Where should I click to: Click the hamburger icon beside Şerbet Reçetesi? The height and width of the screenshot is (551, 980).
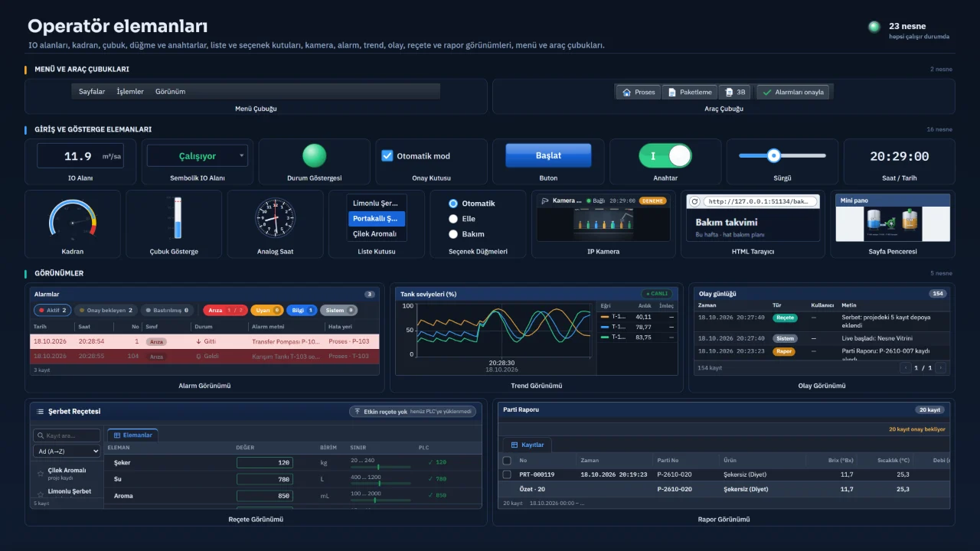point(40,411)
